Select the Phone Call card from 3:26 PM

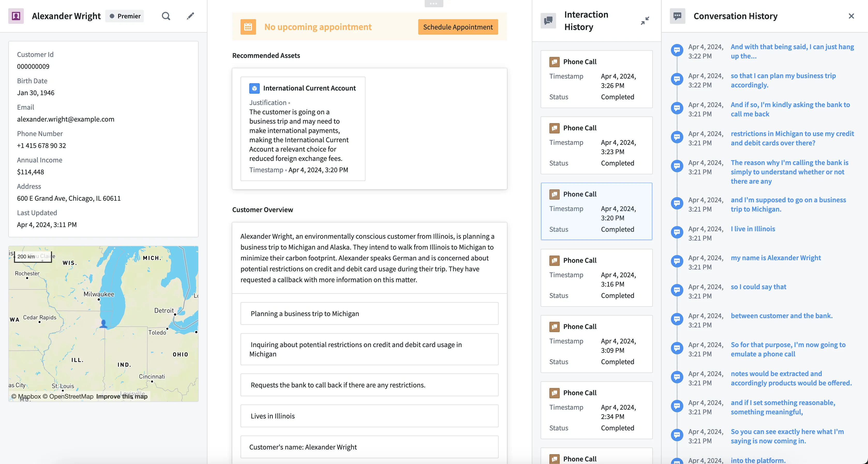tap(596, 79)
